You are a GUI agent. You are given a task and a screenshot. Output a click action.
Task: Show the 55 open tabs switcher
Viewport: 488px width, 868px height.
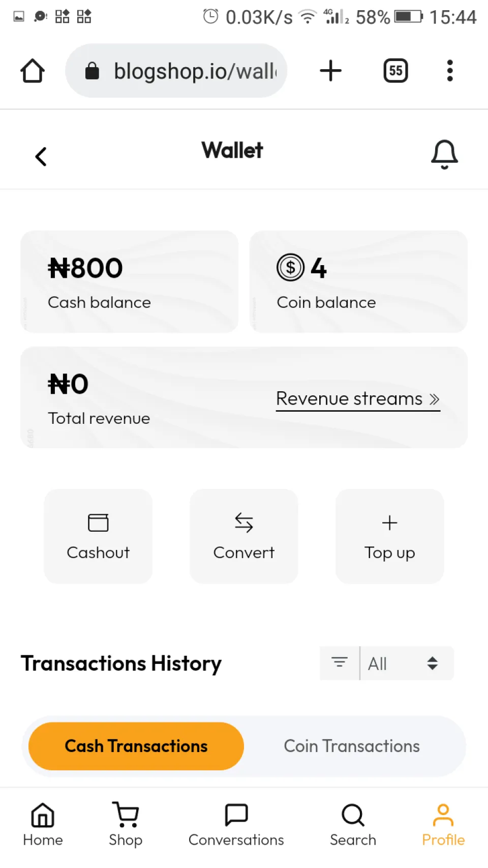[395, 71]
